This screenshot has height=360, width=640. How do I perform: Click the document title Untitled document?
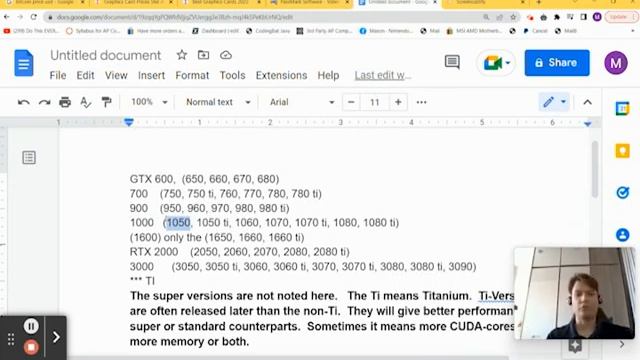coord(105,55)
